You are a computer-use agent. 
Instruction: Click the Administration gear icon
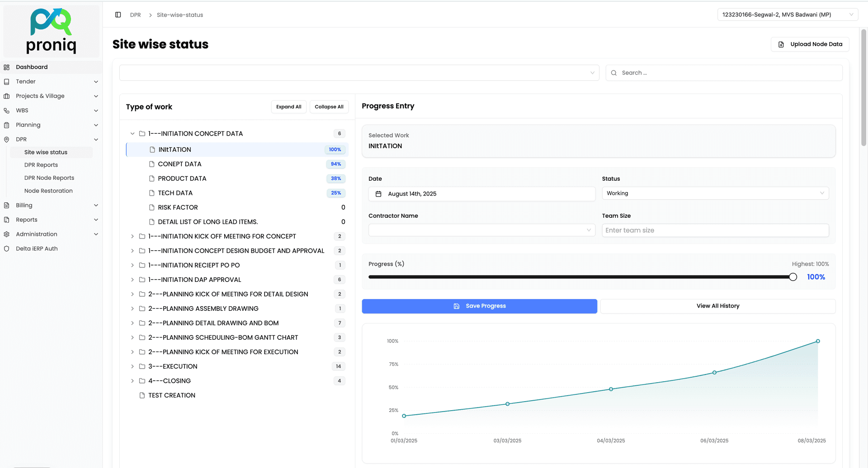click(x=7, y=234)
